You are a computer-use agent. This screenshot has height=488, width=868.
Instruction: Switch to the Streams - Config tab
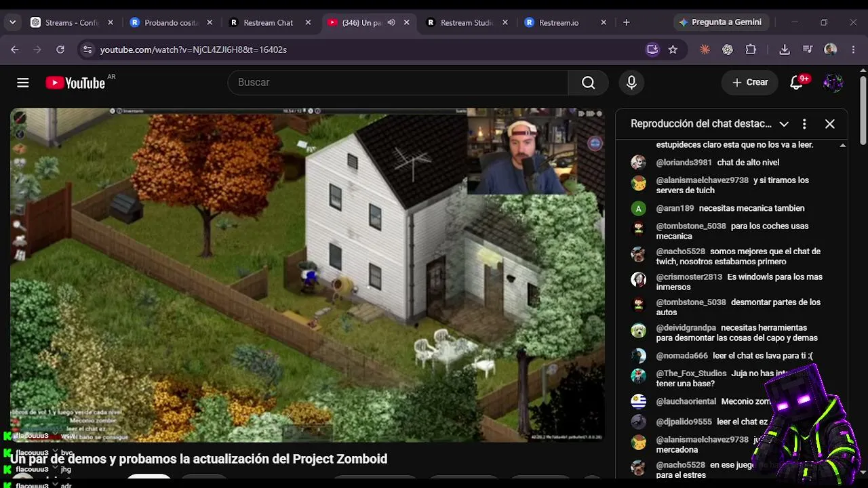point(71,22)
